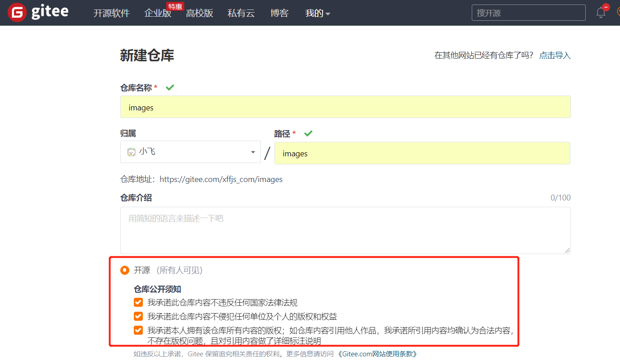Open 开源软件 in the navigation bar
Image resolution: width=620 pixels, height=364 pixels.
111,13
